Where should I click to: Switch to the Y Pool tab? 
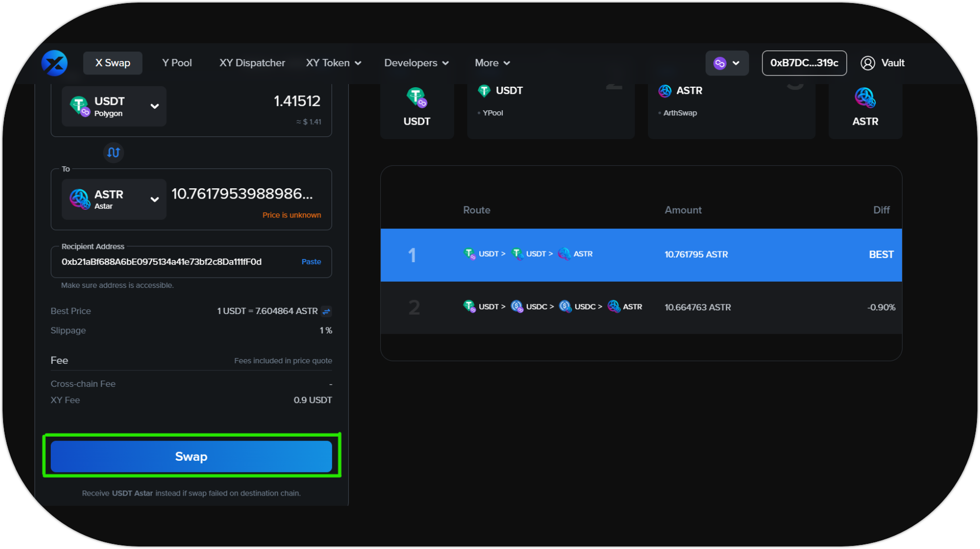click(x=177, y=63)
